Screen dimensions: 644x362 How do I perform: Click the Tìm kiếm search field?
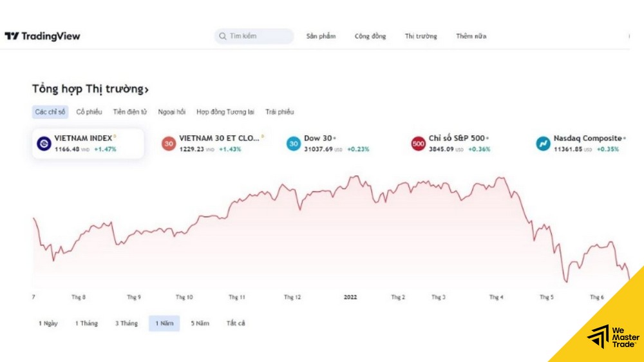tap(258, 36)
